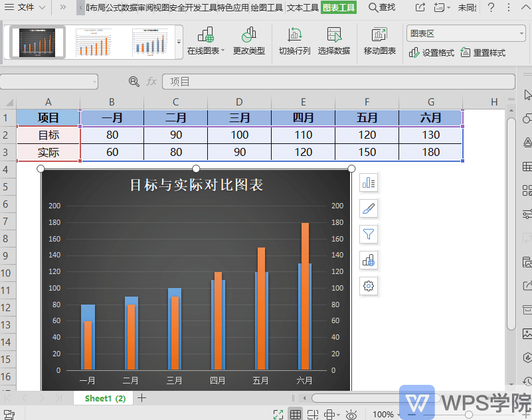Click the double-chevron quick access expander
532x420 pixels.
pos(63,7)
